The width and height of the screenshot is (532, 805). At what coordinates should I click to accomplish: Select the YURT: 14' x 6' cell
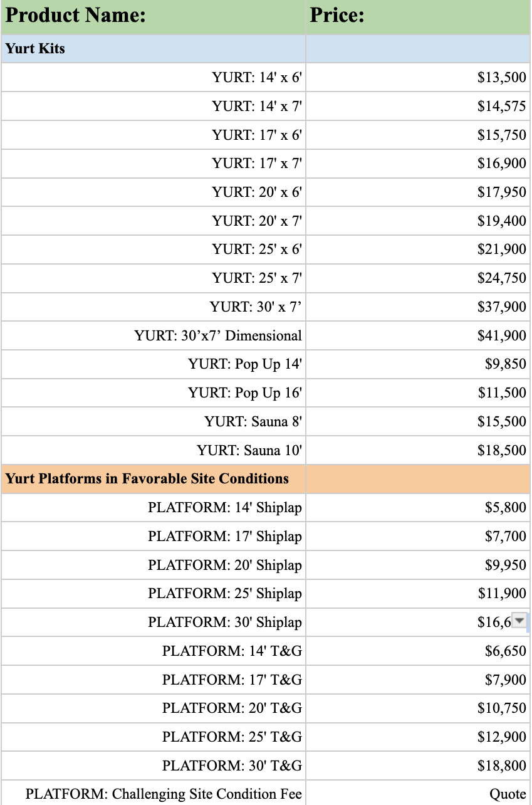(154, 77)
